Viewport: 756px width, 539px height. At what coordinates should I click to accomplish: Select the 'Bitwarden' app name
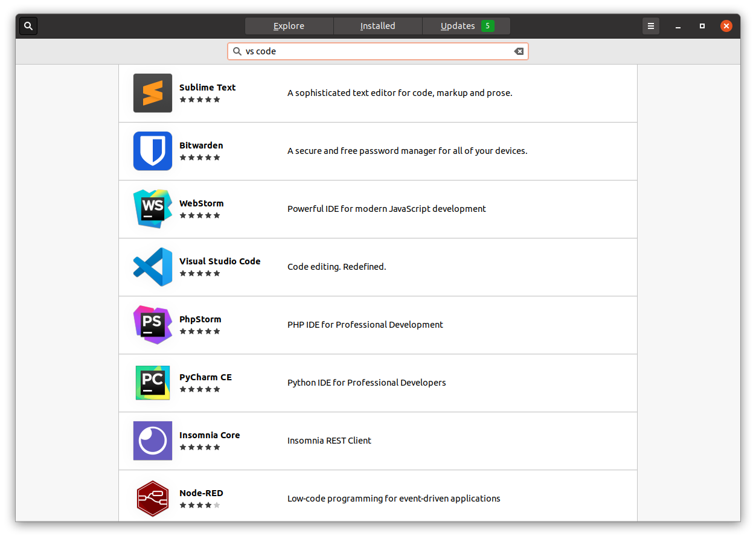tap(201, 145)
